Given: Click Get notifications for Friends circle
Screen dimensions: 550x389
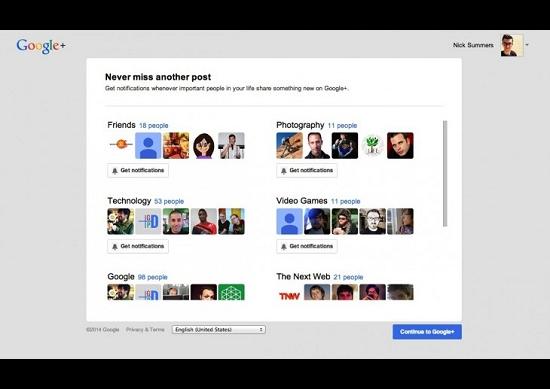Looking at the screenshot, I should (138, 170).
